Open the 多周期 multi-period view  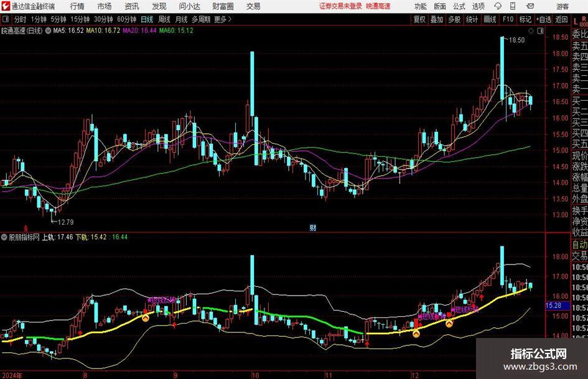click(x=201, y=19)
